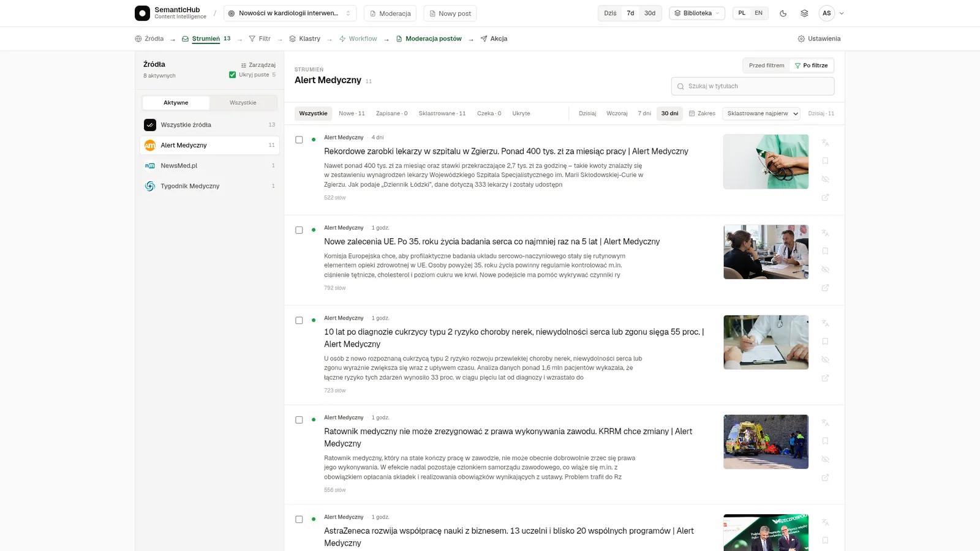Open Zakres date range picker
The height and width of the screenshot is (551, 980).
702,113
